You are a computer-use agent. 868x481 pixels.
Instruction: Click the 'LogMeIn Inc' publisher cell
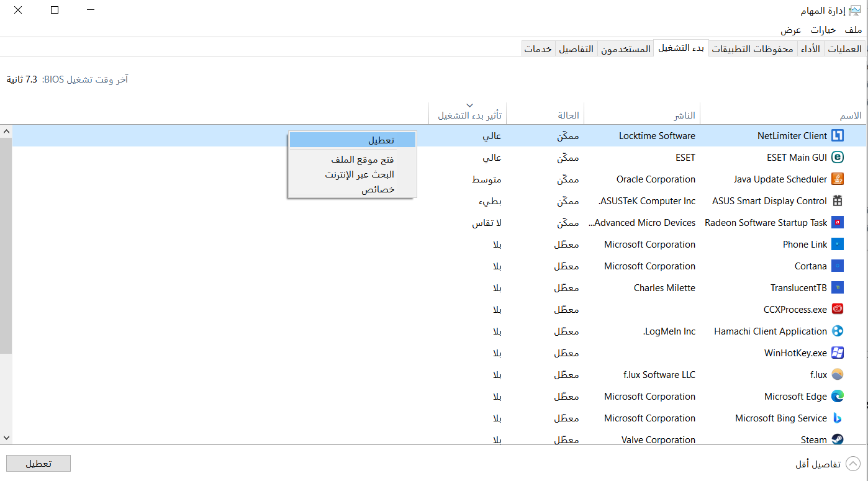click(x=669, y=331)
